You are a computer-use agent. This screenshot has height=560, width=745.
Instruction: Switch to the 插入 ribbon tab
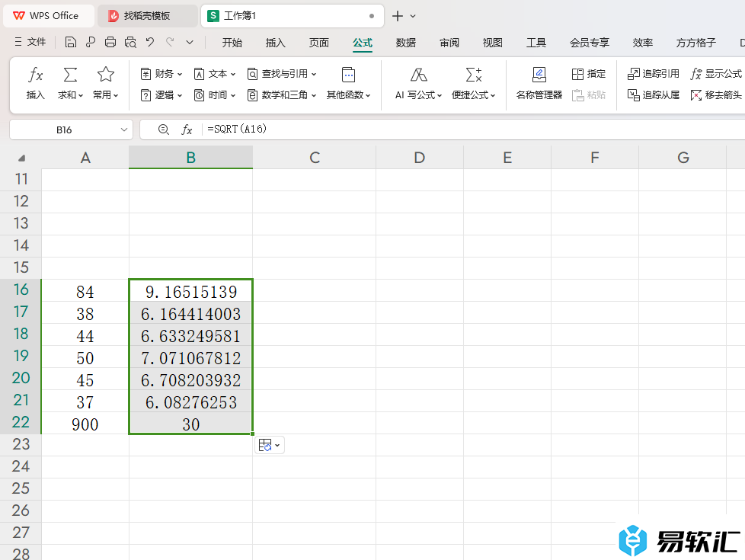pyautogui.click(x=276, y=43)
